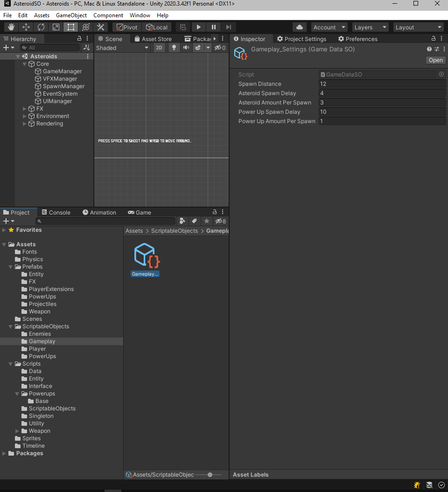Click the Project search field
This screenshot has width=448, height=492.
(105, 221)
